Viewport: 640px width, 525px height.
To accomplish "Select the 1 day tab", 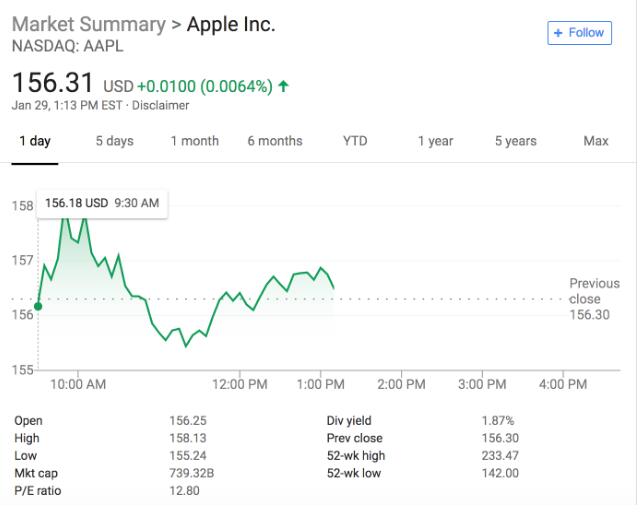I will pos(34,141).
